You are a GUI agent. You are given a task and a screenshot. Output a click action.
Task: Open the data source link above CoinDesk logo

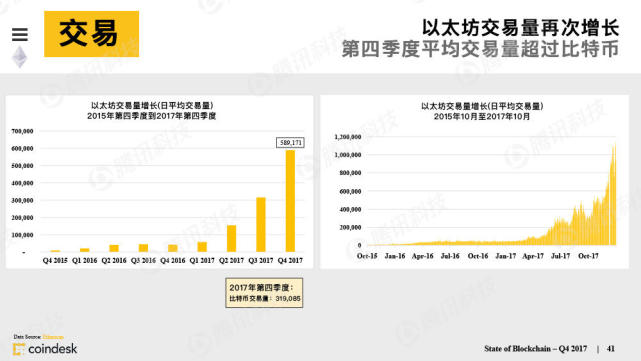coord(53,337)
